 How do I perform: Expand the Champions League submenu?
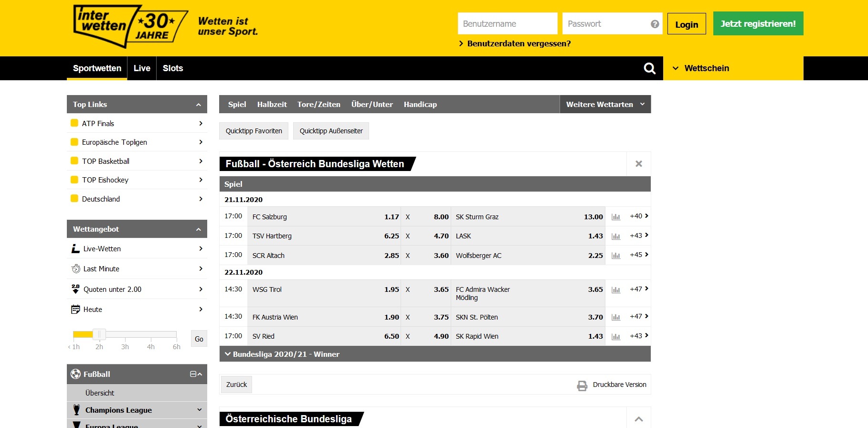199,410
